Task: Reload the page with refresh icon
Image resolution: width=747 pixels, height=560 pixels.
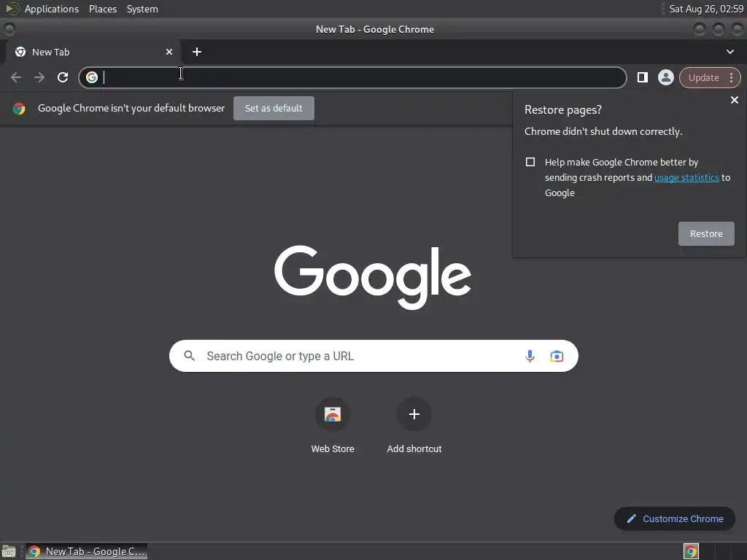Action: tap(63, 77)
